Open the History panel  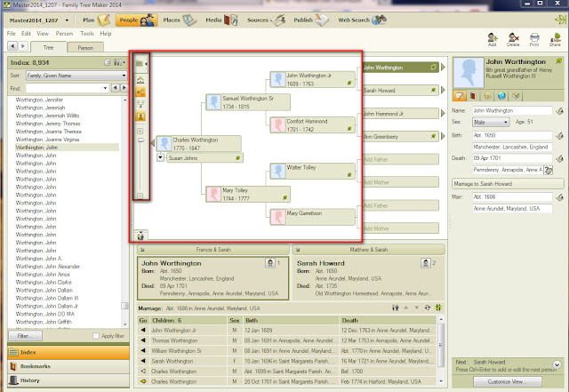click(x=68, y=380)
